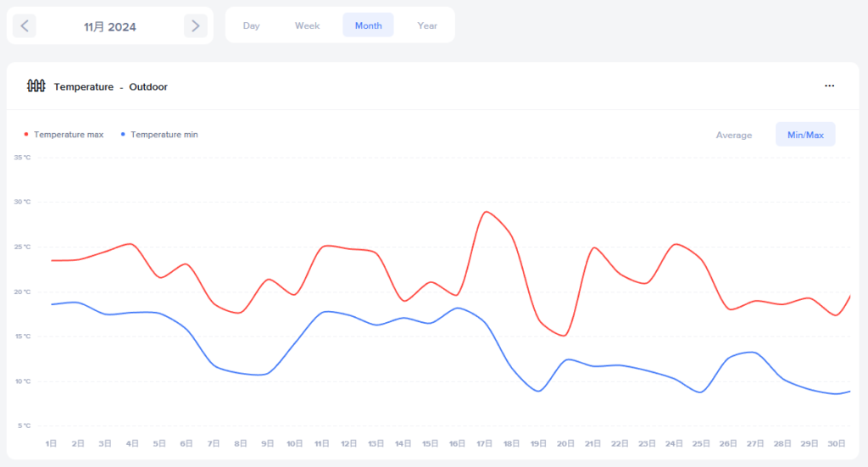The image size is (868, 467).
Task: Click the Temperature min legend label
Action: (x=164, y=134)
